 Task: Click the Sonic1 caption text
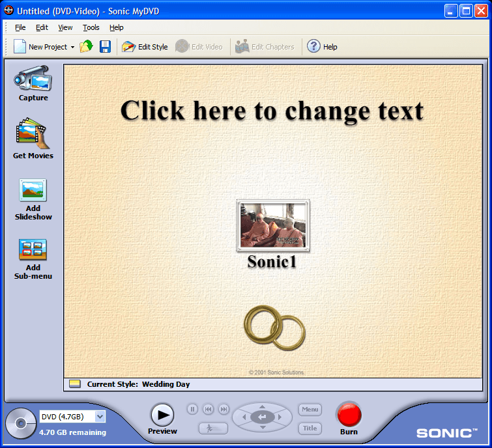[x=272, y=262]
